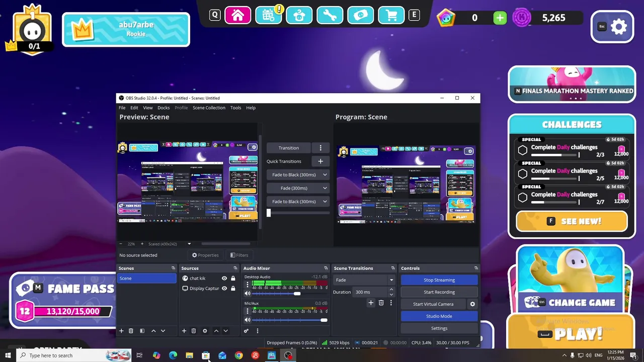Open Mic/Aux three-dot options
The width and height of the screenshot is (644, 362).
pos(247,311)
